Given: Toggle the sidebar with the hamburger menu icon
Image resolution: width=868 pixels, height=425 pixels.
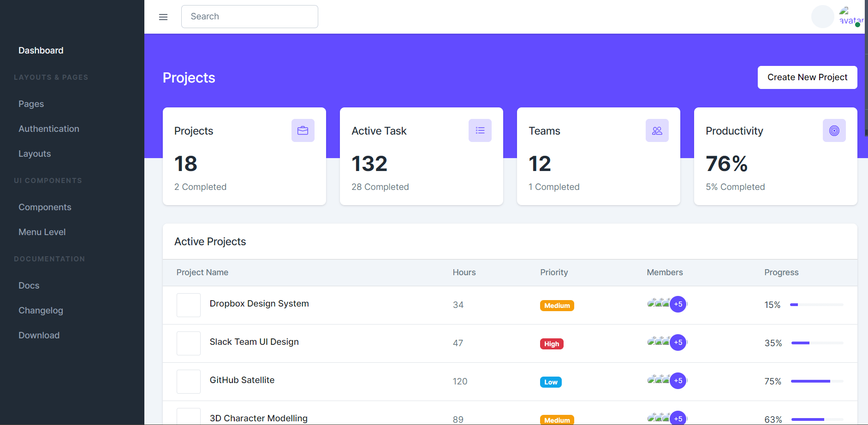Looking at the screenshot, I should (x=163, y=17).
